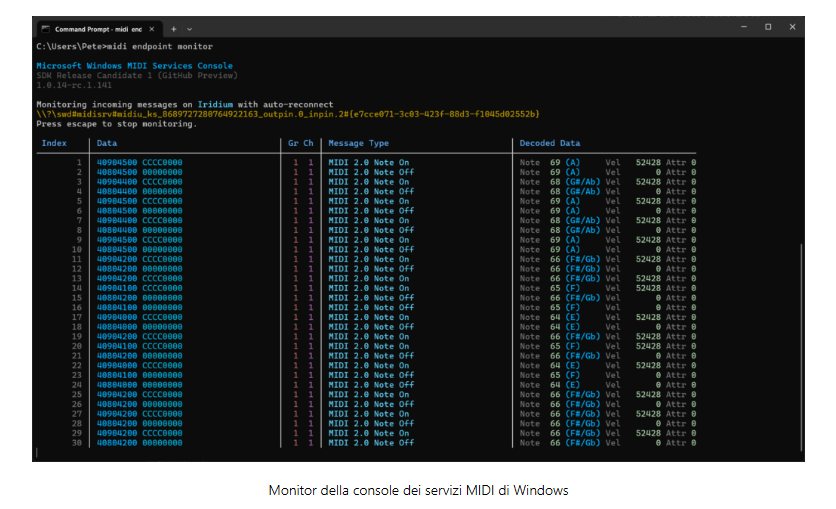Screen dimensions: 836x509
Task: Click 'Press escape to stop monitoring' text
Action: click(116, 124)
